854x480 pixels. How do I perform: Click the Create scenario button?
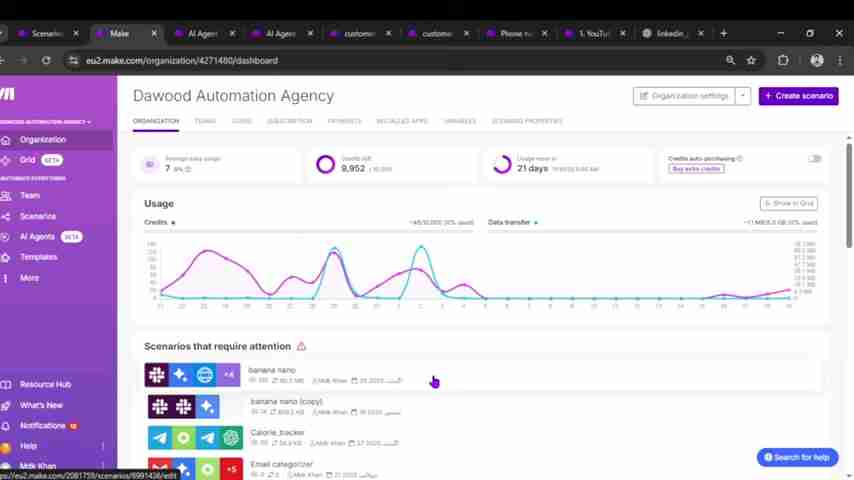[798, 96]
